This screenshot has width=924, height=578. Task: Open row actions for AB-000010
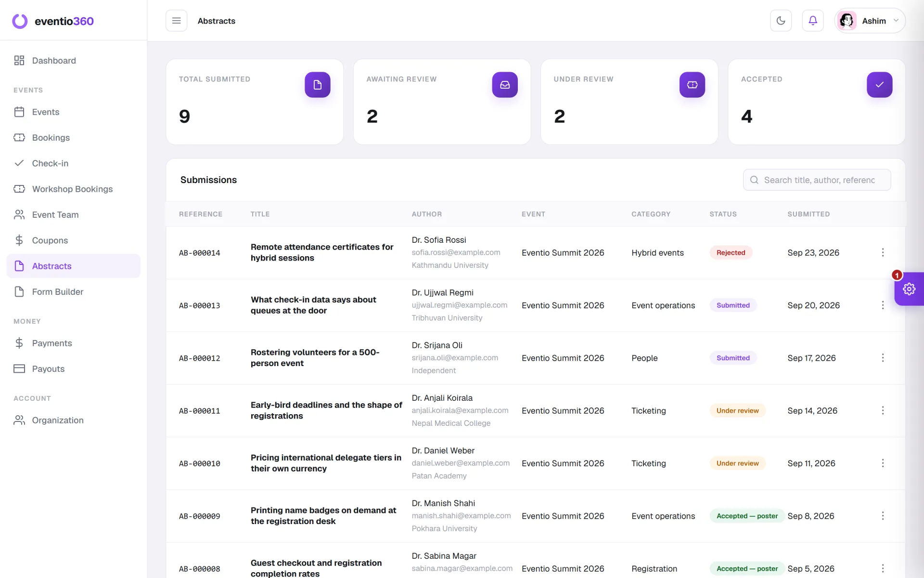click(x=883, y=463)
